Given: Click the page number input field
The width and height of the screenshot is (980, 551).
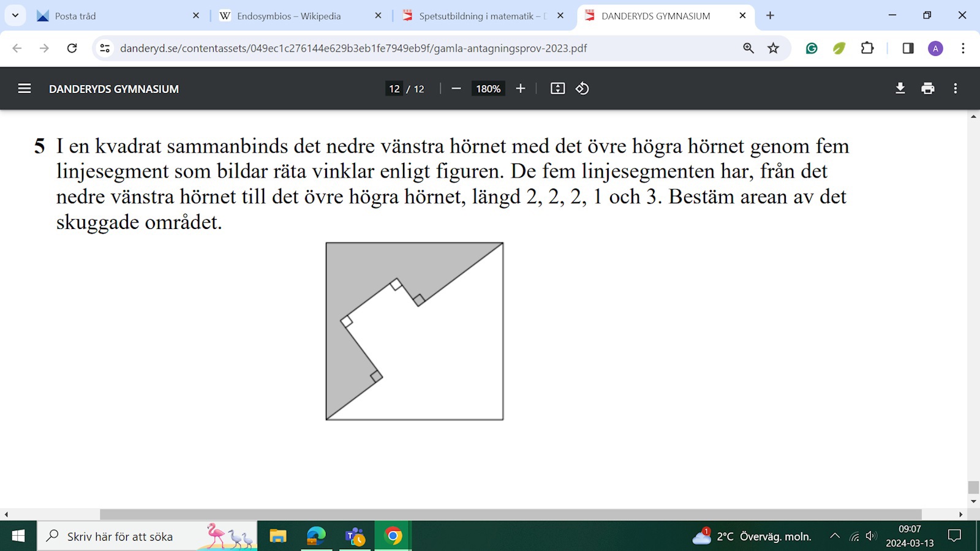Looking at the screenshot, I should (394, 89).
